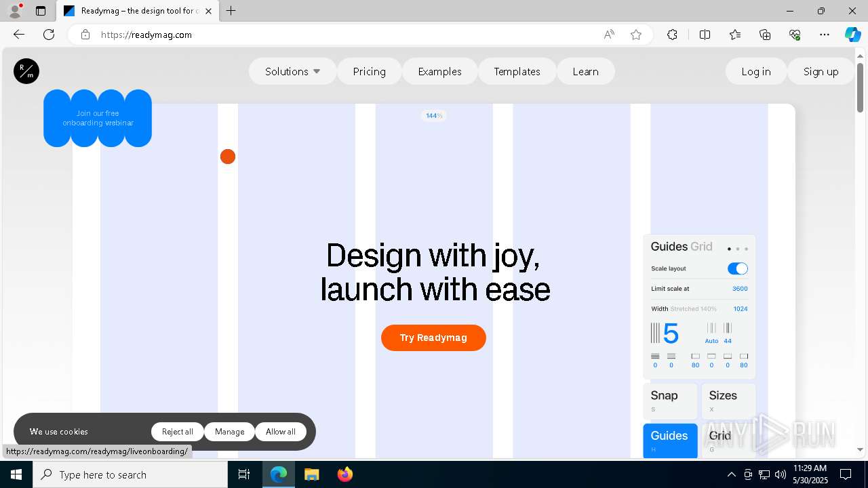868x488 pixels.
Task: Open Windows Start menu
Action: click(16, 474)
